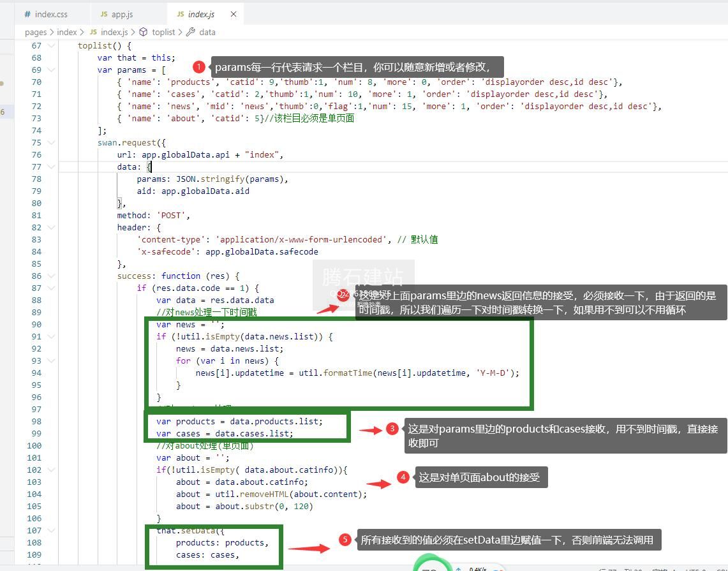
Task: Click the 'content-type' header line
Action: tap(287, 239)
